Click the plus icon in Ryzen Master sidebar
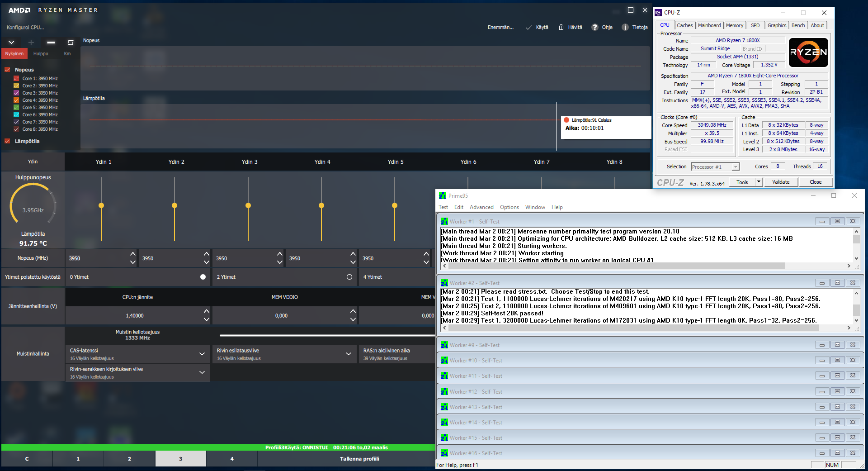868x471 pixels. 31,43
